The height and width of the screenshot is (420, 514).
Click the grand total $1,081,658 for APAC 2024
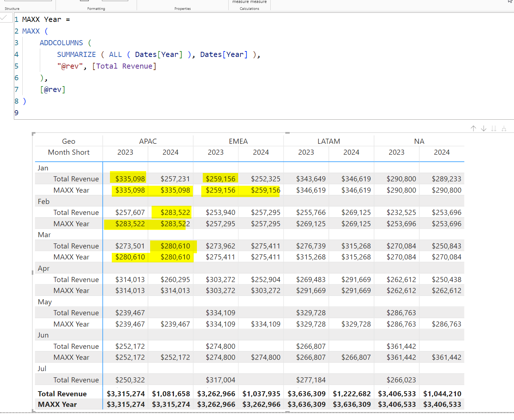pos(171,394)
